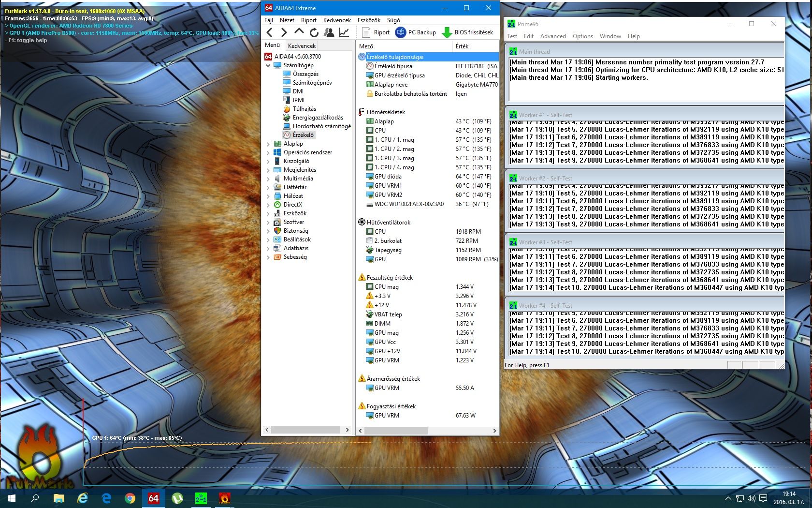Select the Tápegység fan row

[428, 250]
